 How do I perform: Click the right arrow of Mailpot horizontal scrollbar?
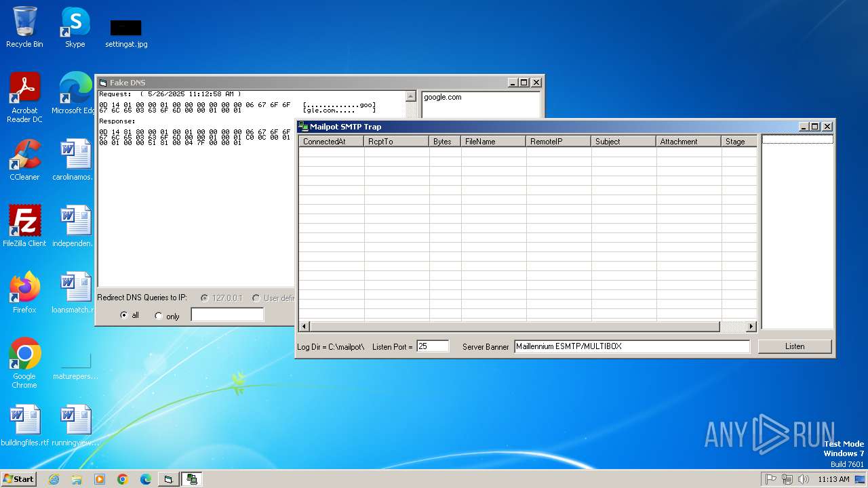click(x=751, y=327)
